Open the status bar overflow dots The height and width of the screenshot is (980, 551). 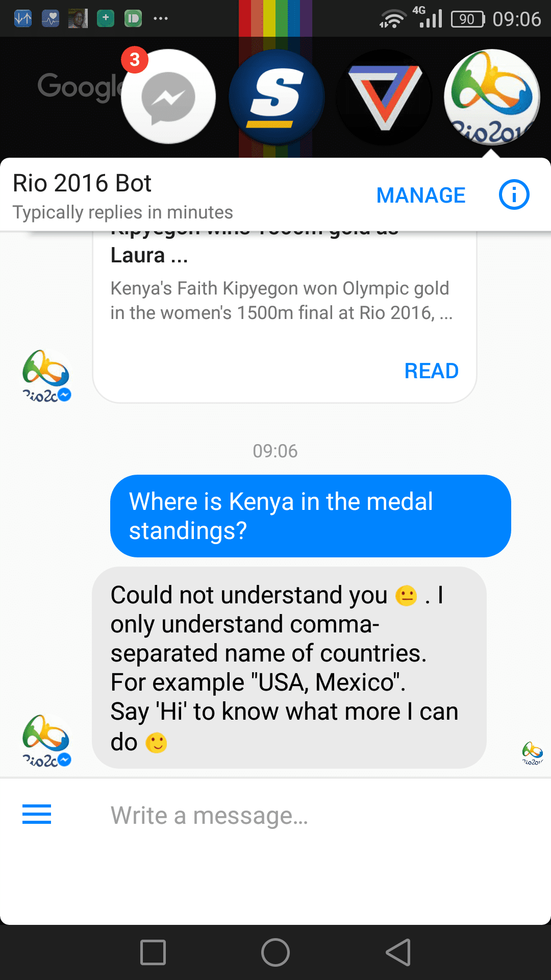(161, 19)
